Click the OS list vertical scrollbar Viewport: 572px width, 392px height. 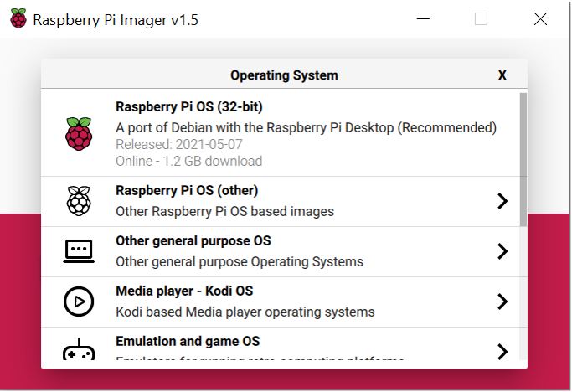pos(523,159)
